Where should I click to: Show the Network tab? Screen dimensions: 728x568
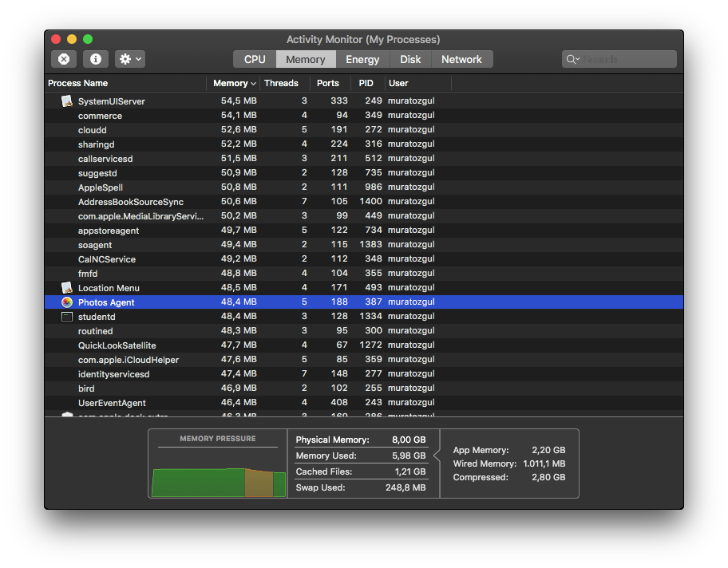click(461, 59)
